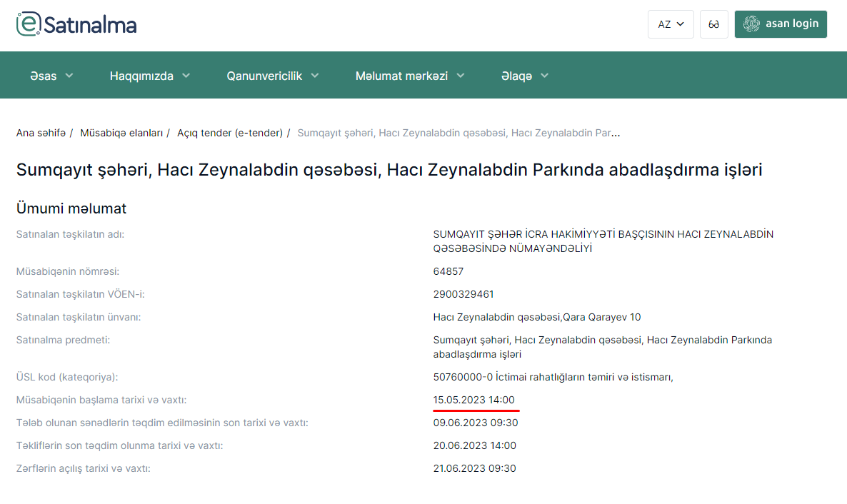Click the eSatınalma logo

(x=76, y=24)
